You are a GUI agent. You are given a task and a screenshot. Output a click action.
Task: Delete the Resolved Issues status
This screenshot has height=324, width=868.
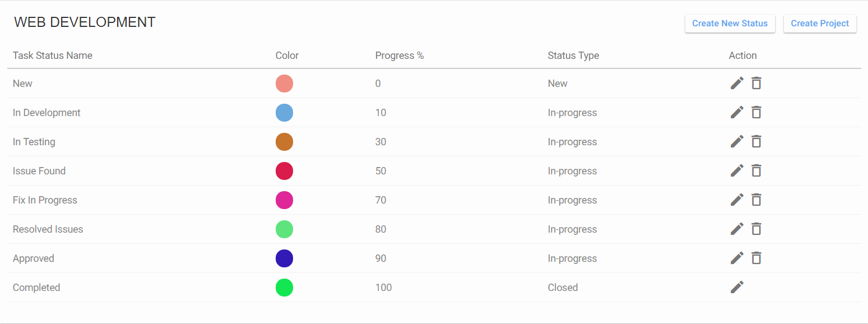click(x=756, y=229)
